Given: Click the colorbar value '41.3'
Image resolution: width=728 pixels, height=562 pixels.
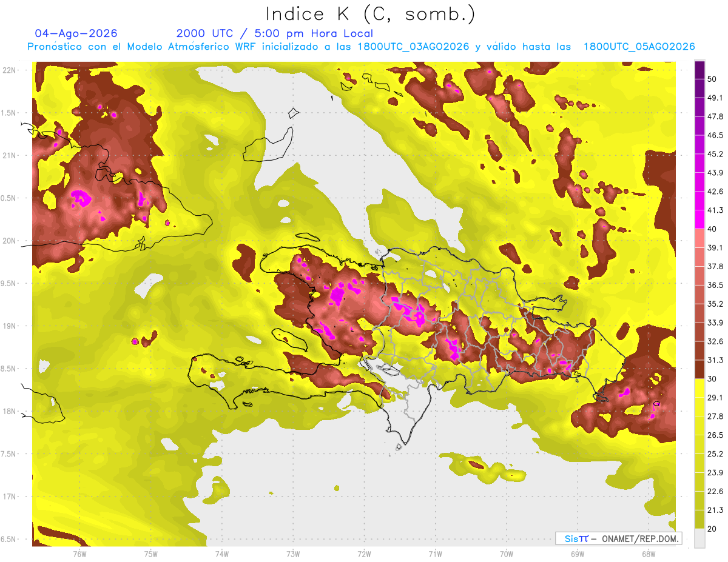Looking at the screenshot, I should click(x=715, y=210).
